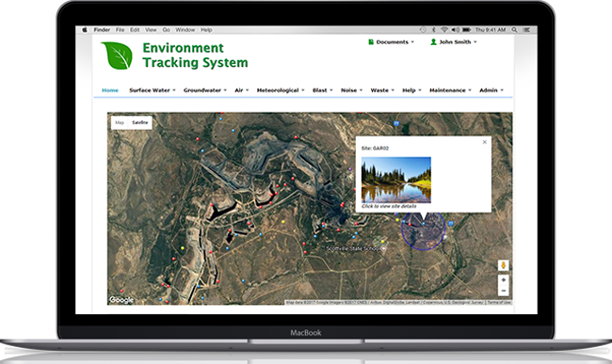This screenshot has height=364, width=612.
Task: Open Spotlight search magnifier icon
Action: point(515,29)
